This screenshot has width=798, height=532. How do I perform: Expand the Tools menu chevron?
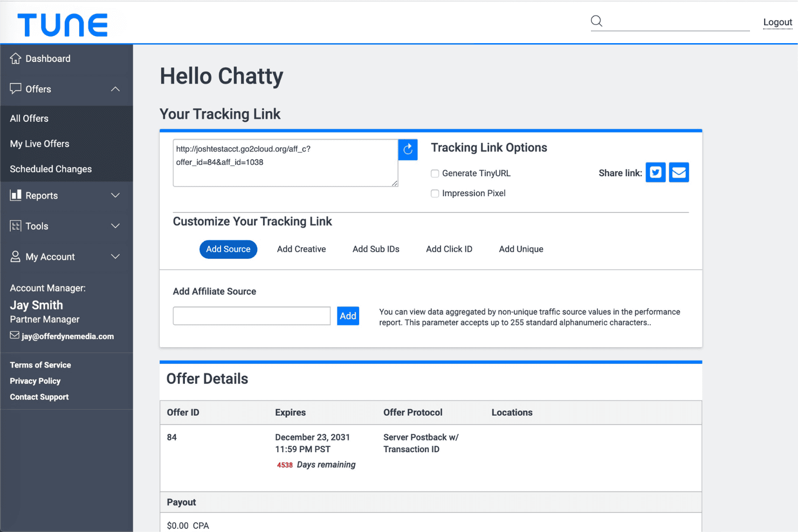[115, 226]
